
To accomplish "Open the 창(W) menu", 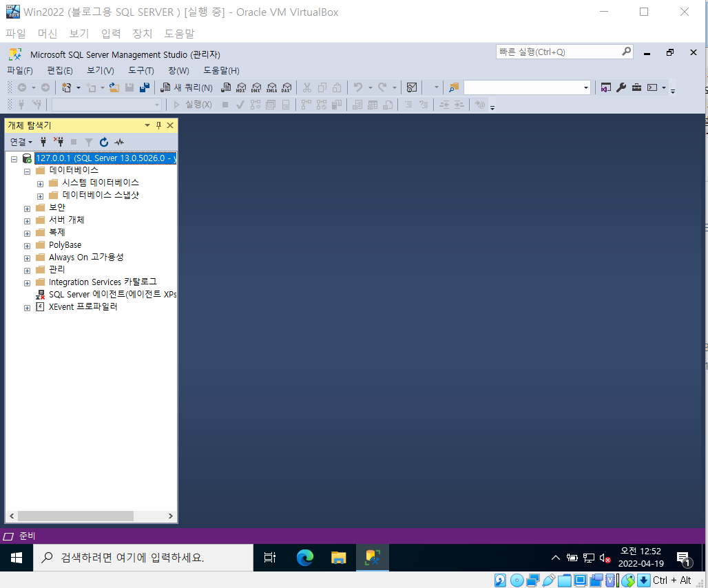I will 178,71.
